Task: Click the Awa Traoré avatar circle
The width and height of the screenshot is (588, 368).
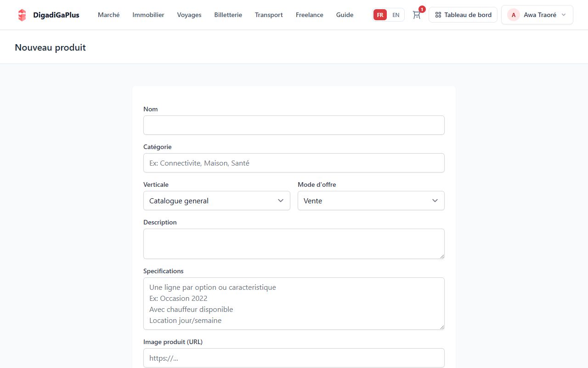Action: pyautogui.click(x=514, y=15)
